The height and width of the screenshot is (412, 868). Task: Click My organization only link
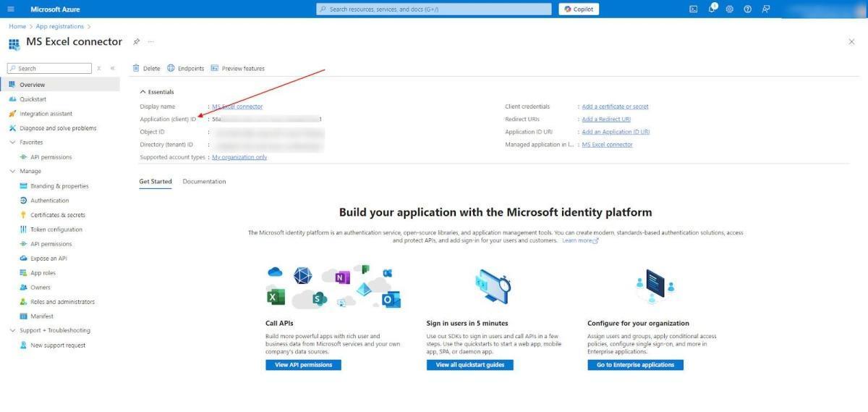[x=239, y=157]
